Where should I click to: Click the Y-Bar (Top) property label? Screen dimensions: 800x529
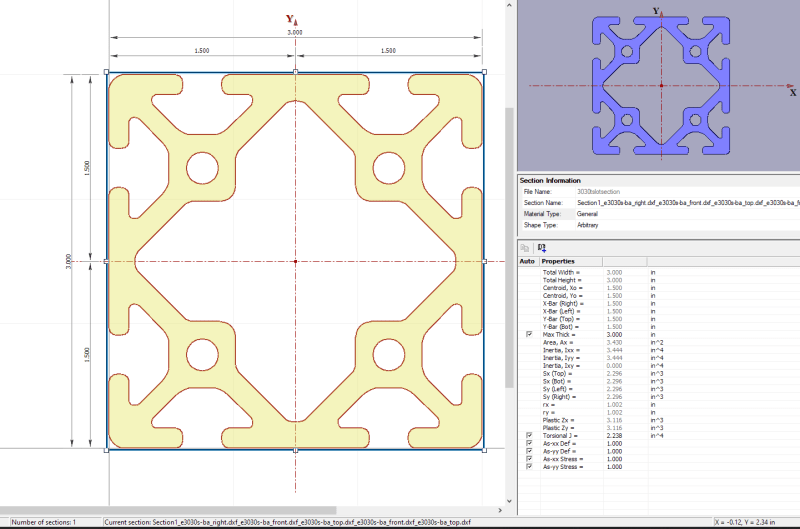click(x=561, y=319)
